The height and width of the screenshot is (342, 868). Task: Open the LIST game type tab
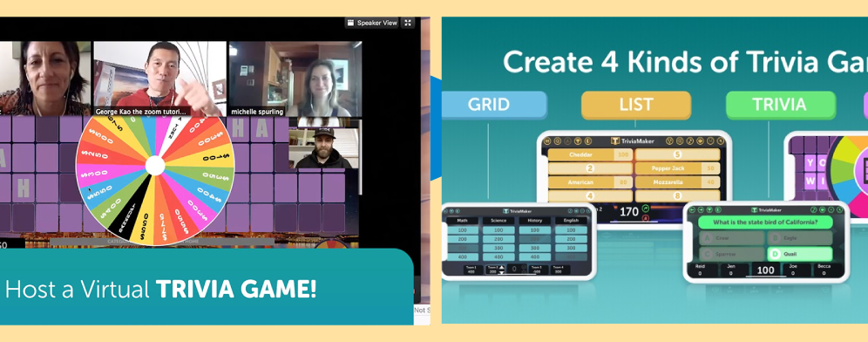click(636, 105)
